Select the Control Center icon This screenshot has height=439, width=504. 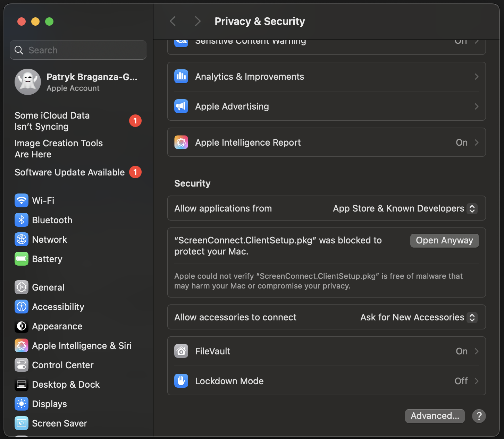point(22,365)
